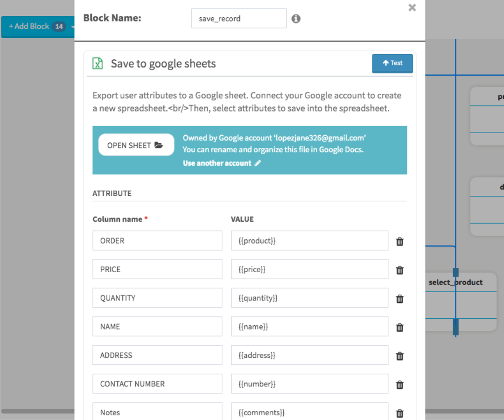
Task: Delete the PRICE attribute row
Action: point(399,270)
